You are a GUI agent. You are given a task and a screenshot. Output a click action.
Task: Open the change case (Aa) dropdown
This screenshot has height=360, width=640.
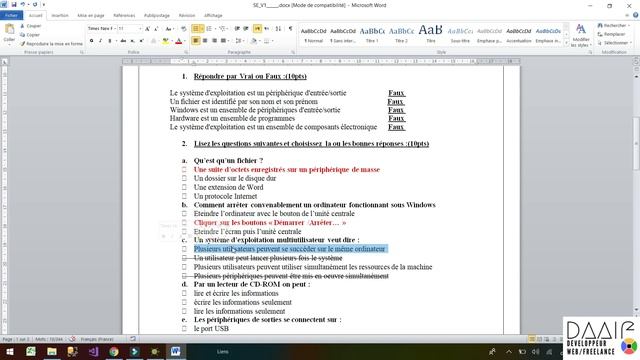(169, 29)
